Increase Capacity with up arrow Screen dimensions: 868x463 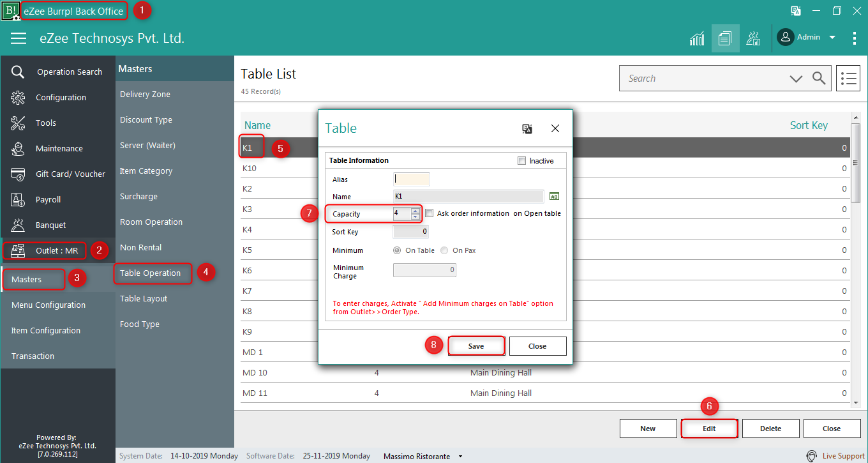(x=415, y=211)
